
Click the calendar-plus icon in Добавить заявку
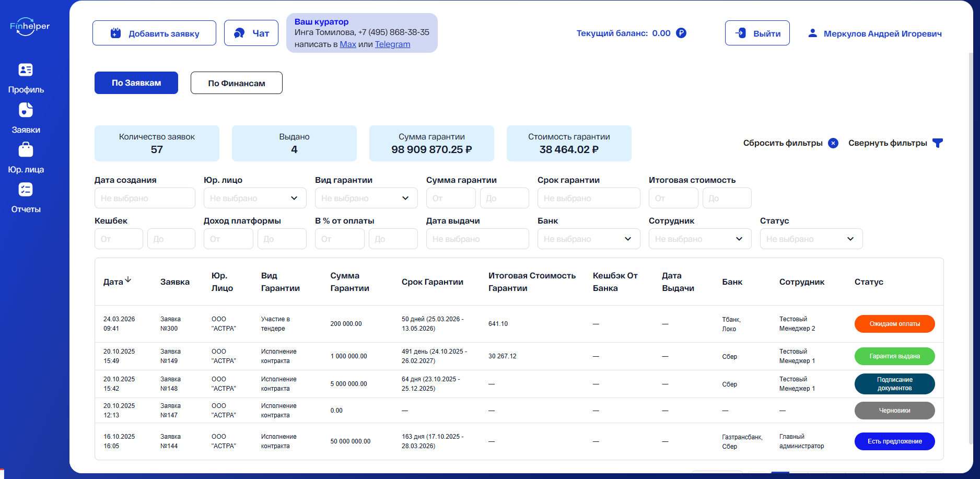115,33
